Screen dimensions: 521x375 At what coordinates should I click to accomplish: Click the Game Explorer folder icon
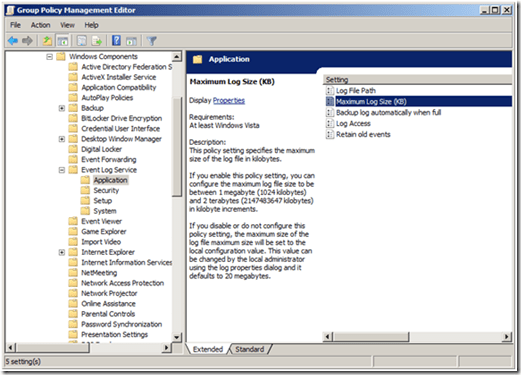click(x=73, y=231)
